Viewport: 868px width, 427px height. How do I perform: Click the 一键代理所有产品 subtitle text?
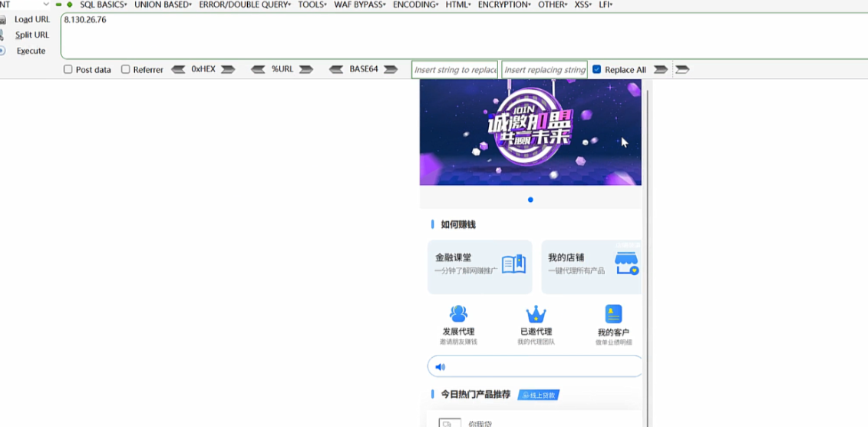coord(576,271)
